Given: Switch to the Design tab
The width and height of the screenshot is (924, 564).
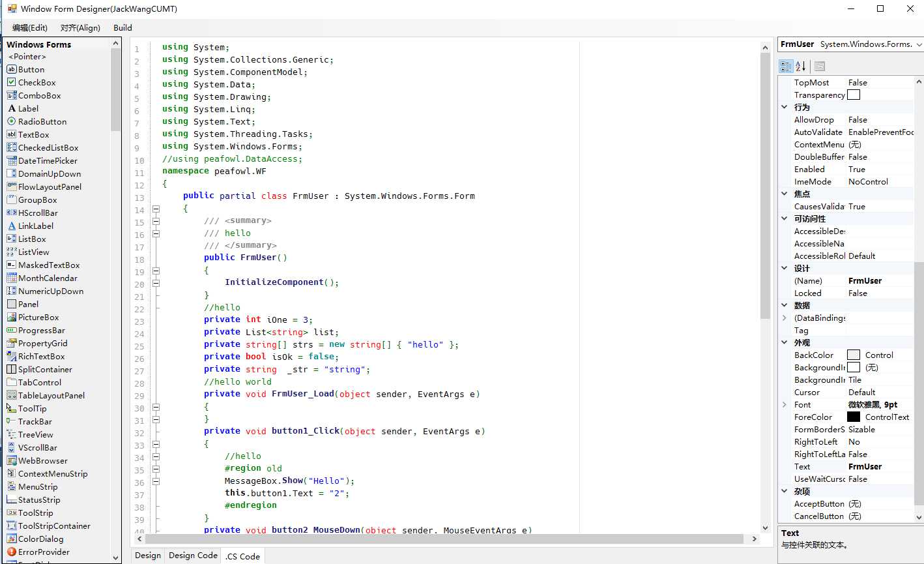Looking at the screenshot, I should coord(148,556).
